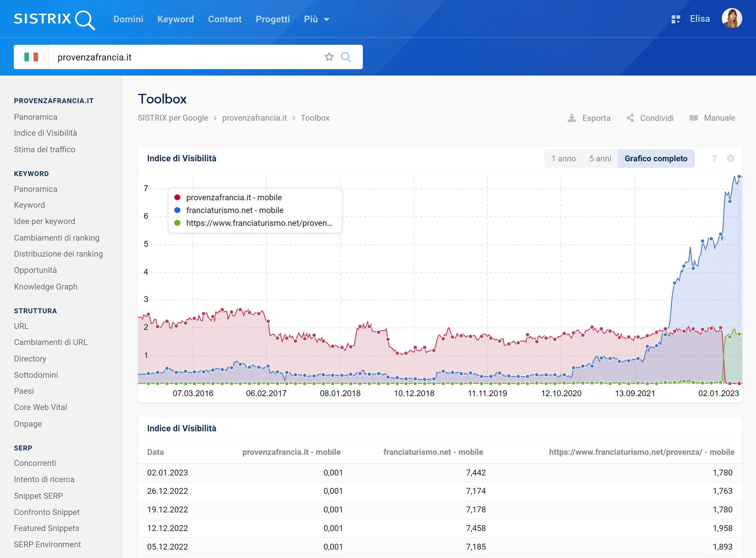
Task: Click last blue data point on chart
Action: click(739, 177)
